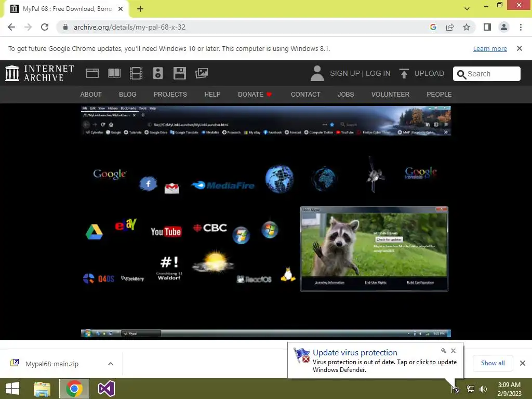Screen dimensions: 532x399
Task: Open the CONTACT menu item
Action: (x=305, y=95)
